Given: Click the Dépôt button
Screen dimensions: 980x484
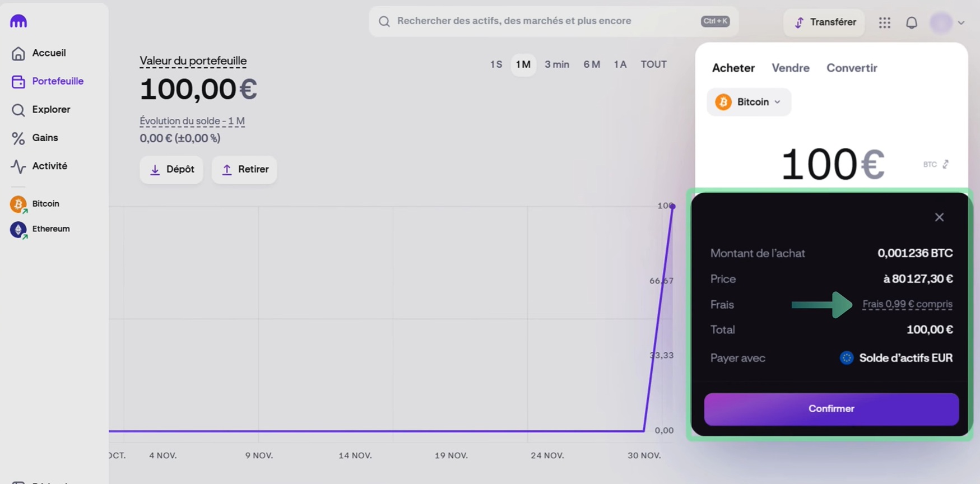Looking at the screenshot, I should [x=171, y=170].
